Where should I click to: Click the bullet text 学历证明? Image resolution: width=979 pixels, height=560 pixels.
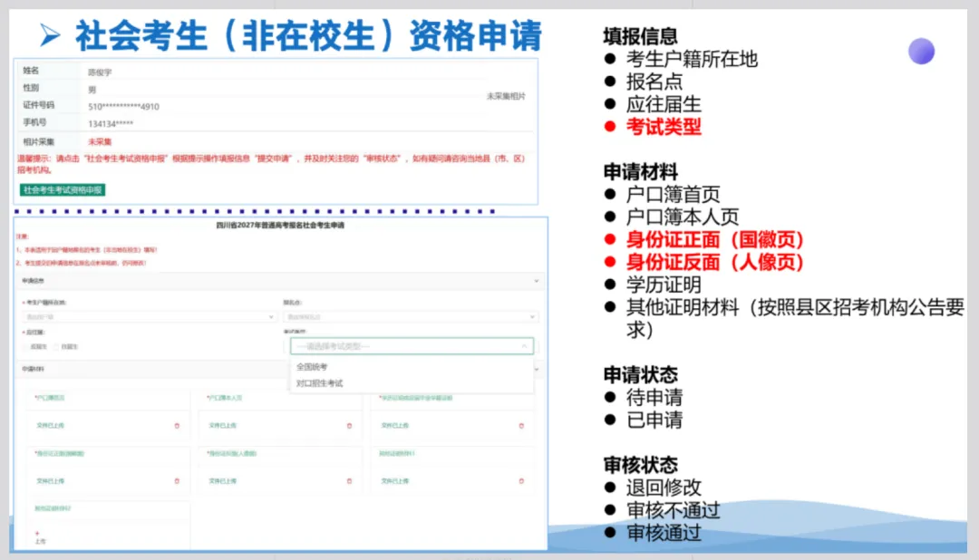(664, 285)
